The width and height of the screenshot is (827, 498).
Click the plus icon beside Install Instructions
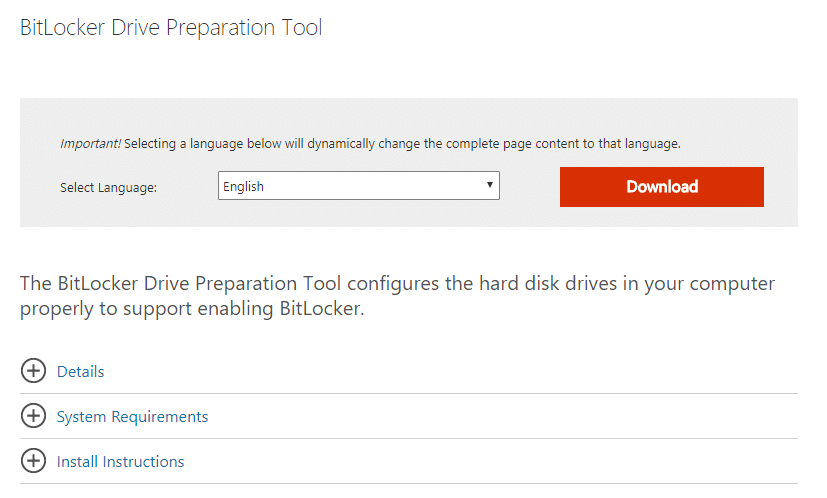pyautogui.click(x=33, y=462)
